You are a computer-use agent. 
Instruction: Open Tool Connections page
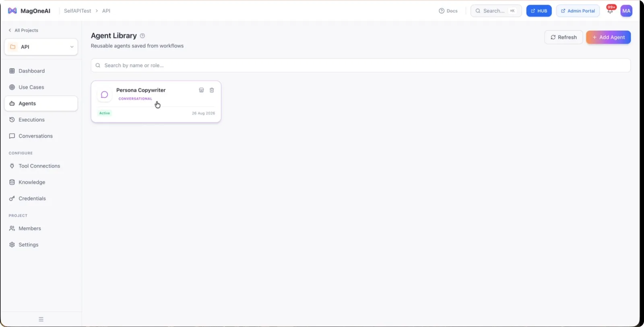tap(41, 166)
